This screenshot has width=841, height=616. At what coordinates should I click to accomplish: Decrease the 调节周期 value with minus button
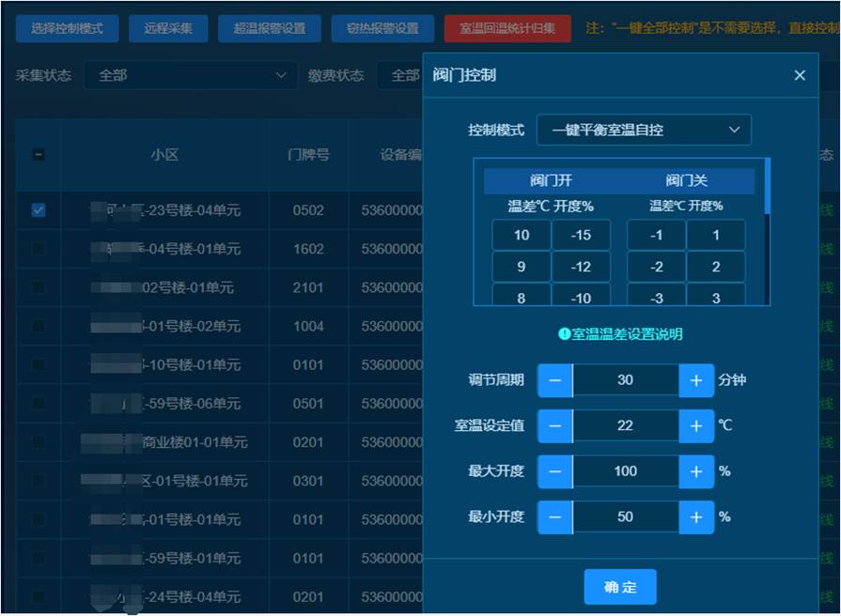pos(554,380)
